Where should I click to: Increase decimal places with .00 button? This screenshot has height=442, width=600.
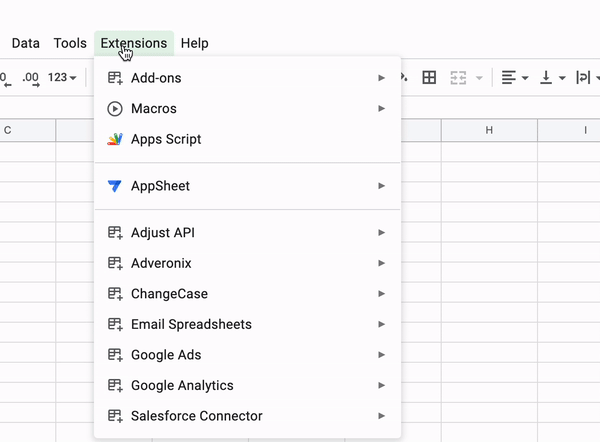point(31,78)
